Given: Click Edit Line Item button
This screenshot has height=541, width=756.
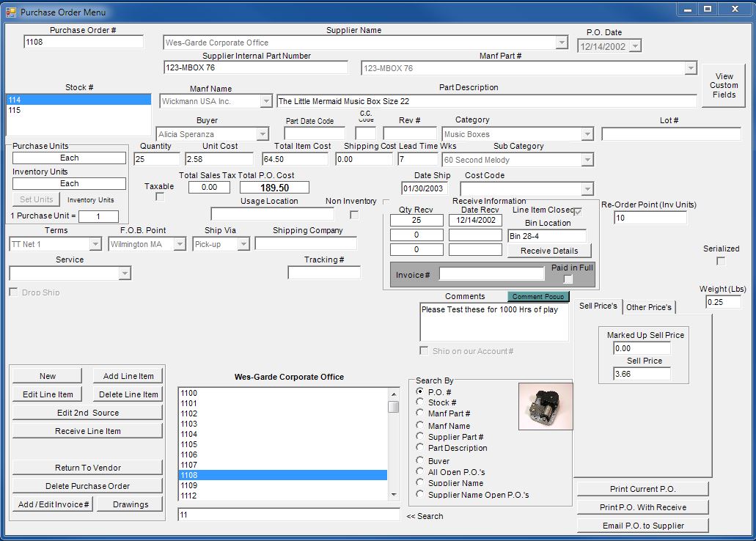Looking at the screenshot, I should tap(47, 394).
